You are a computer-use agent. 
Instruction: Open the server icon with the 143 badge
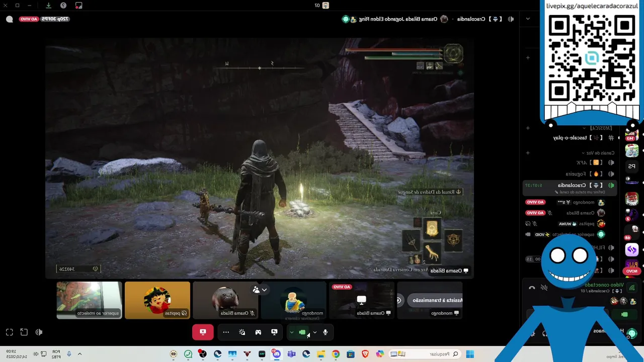pyautogui.click(x=632, y=135)
